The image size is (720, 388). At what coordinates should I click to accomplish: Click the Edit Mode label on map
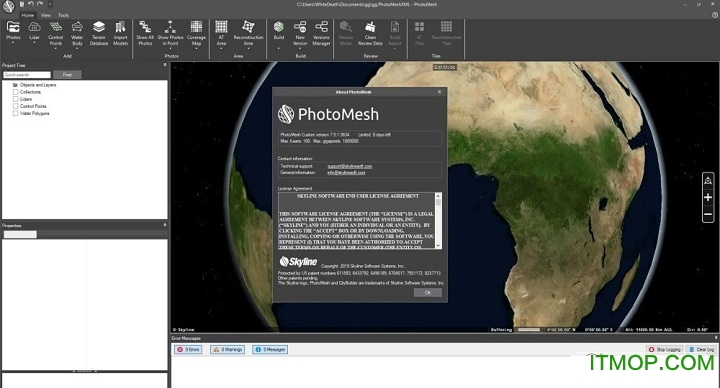[444, 67]
